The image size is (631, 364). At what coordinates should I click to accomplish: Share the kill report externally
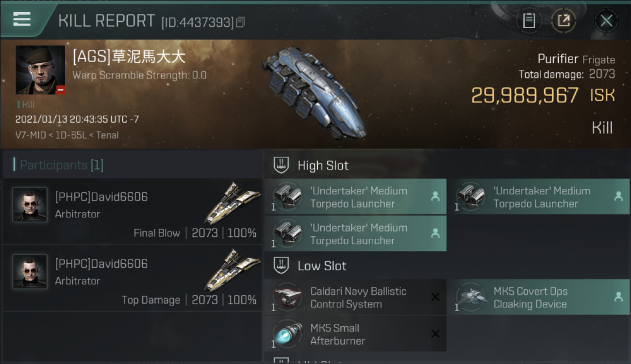[x=564, y=20]
